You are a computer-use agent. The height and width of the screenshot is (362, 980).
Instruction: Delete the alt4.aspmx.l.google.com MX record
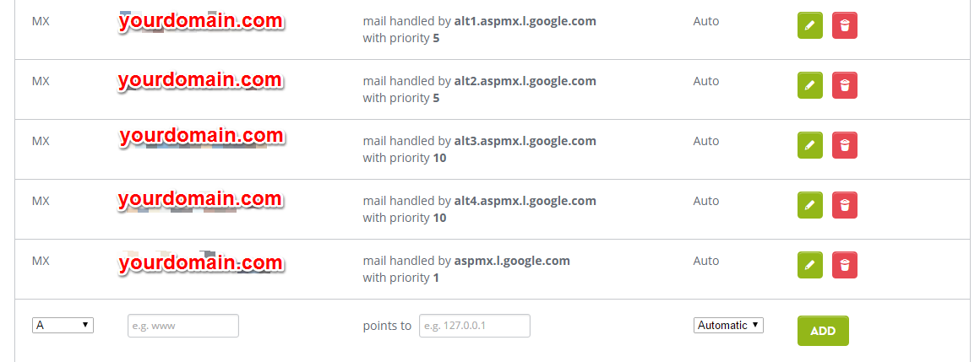844,205
